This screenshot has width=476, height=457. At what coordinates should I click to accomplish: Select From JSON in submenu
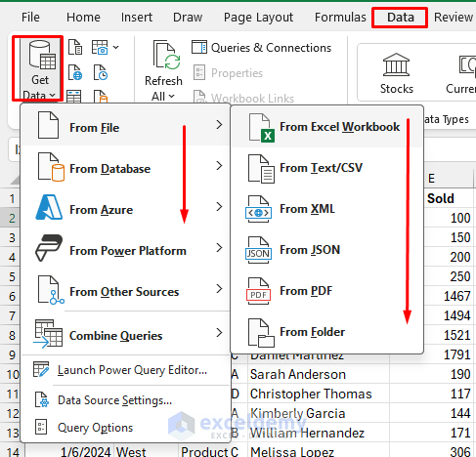pos(326,250)
